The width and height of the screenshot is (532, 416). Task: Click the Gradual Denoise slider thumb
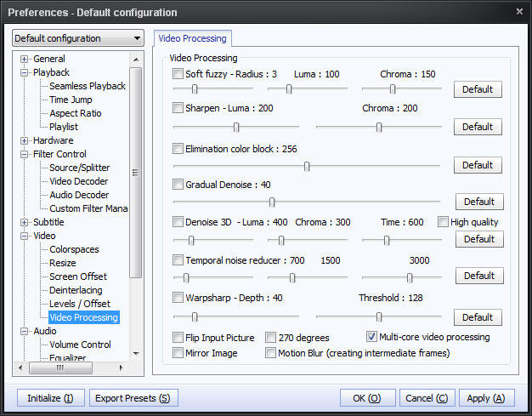[x=272, y=202]
